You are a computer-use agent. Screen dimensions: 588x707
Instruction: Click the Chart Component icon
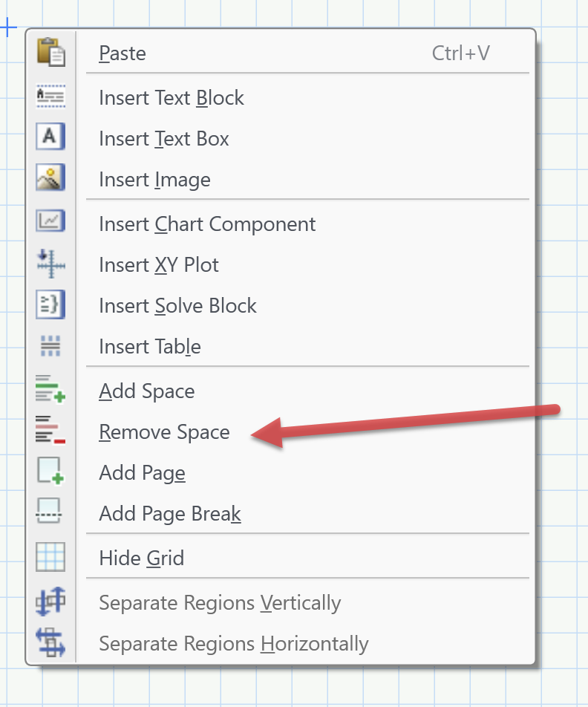click(x=50, y=221)
